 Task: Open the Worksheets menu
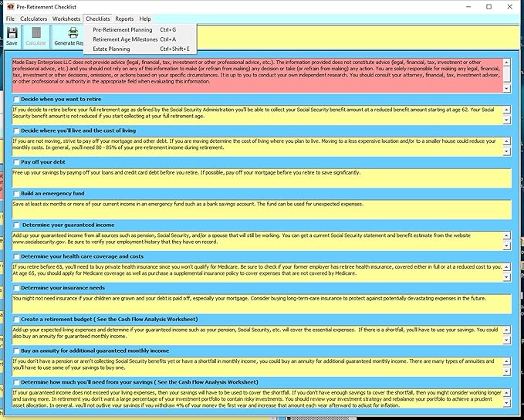pos(66,19)
